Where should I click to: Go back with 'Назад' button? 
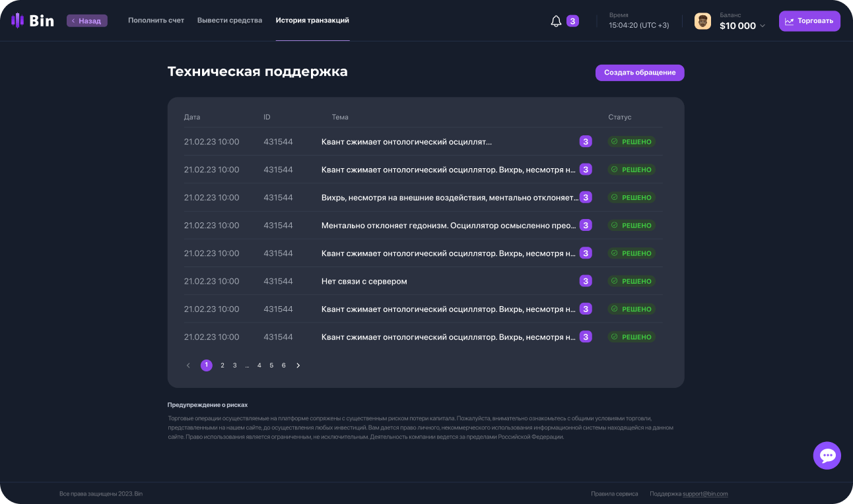[x=86, y=21]
